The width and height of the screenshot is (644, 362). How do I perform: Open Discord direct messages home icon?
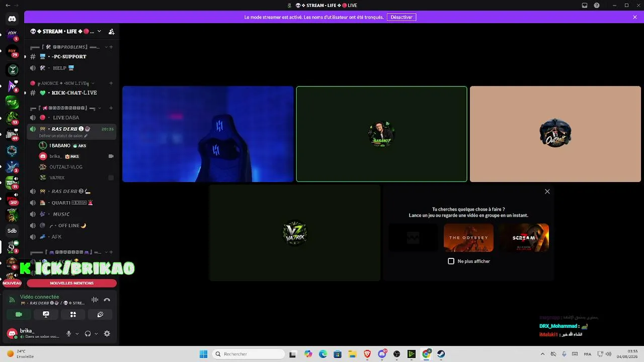12,19
